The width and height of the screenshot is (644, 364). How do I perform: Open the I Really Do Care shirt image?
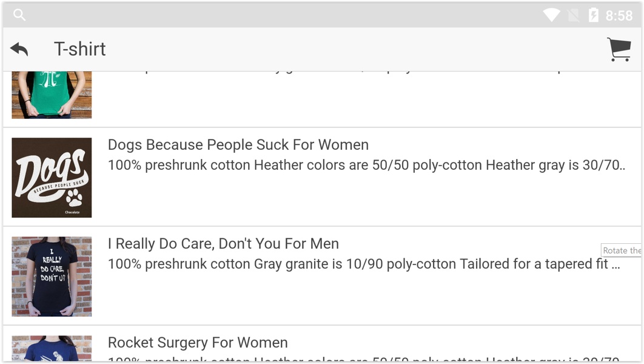click(52, 277)
